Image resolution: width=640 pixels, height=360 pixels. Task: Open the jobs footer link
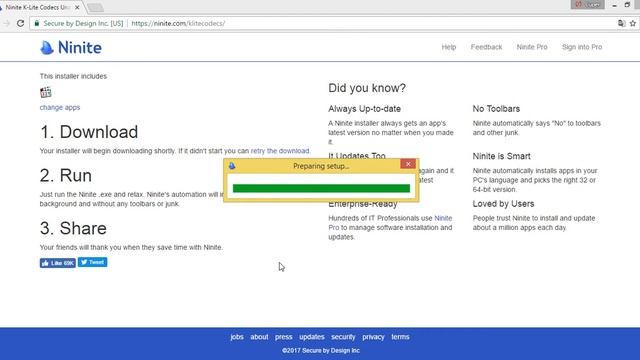[x=237, y=337]
